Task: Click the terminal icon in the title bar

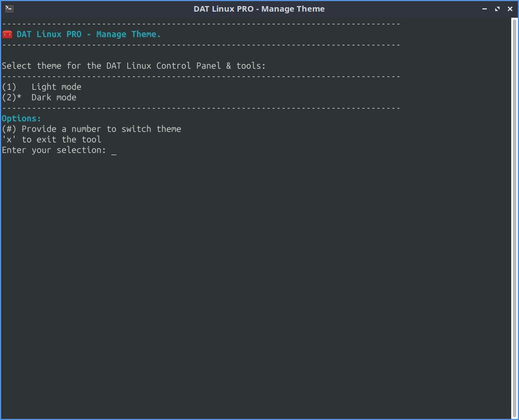Action: point(8,9)
